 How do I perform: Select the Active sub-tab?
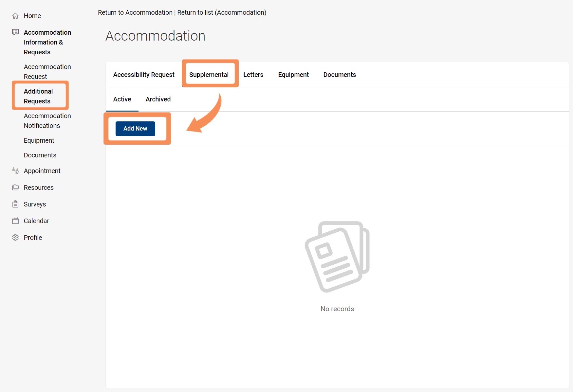(x=122, y=99)
